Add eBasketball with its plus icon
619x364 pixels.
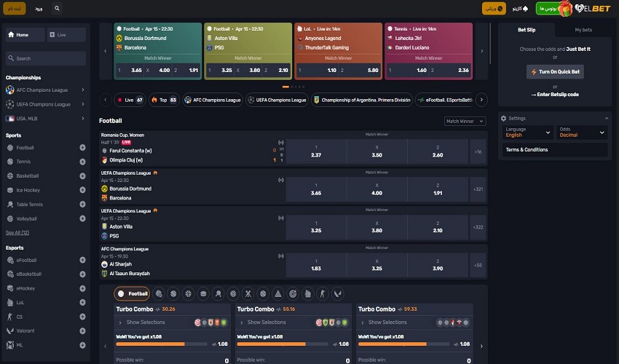pyautogui.click(x=82, y=274)
